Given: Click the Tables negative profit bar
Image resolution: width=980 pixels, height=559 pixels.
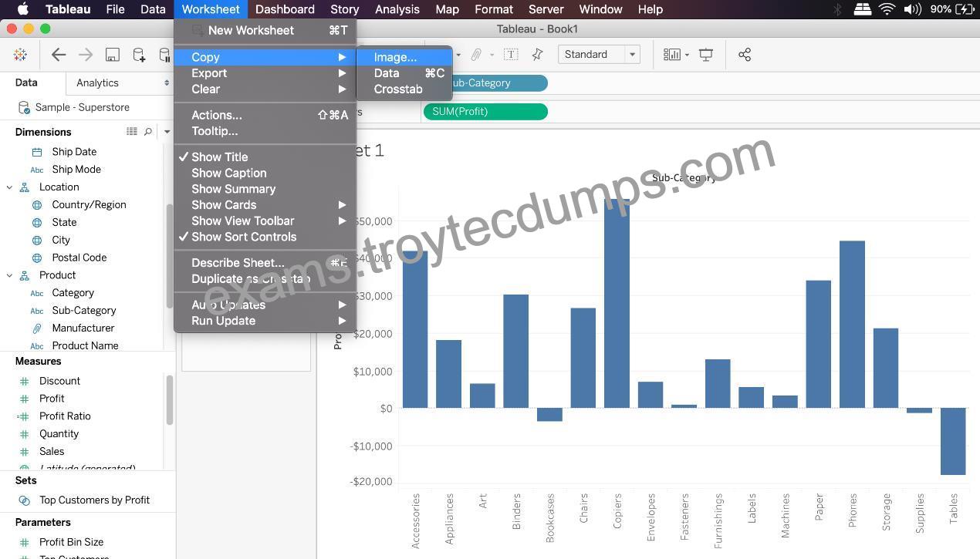Looking at the screenshot, I should [x=953, y=441].
